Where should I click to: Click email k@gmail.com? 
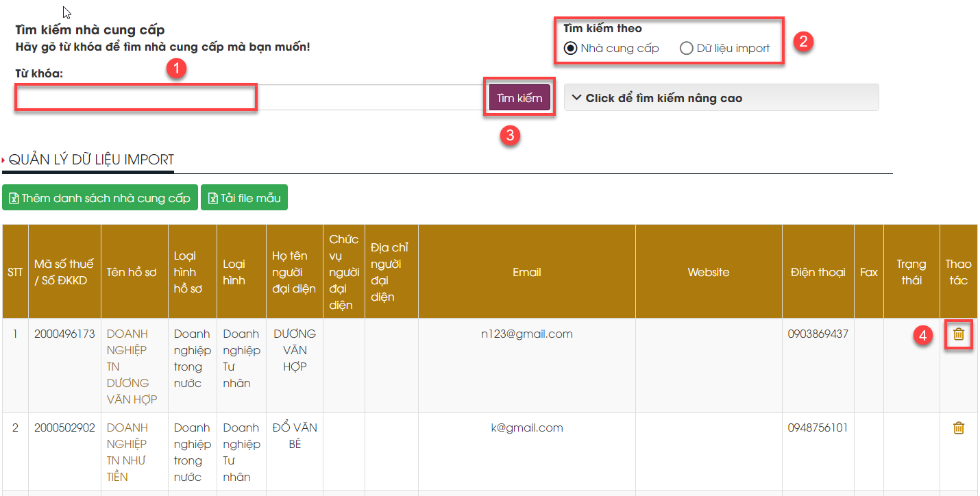pos(527,428)
